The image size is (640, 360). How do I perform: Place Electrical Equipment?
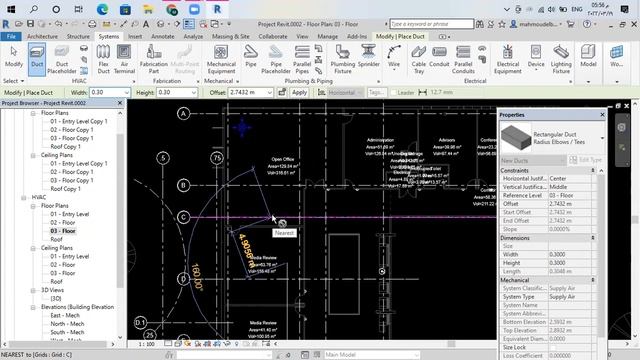click(x=507, y=60)
